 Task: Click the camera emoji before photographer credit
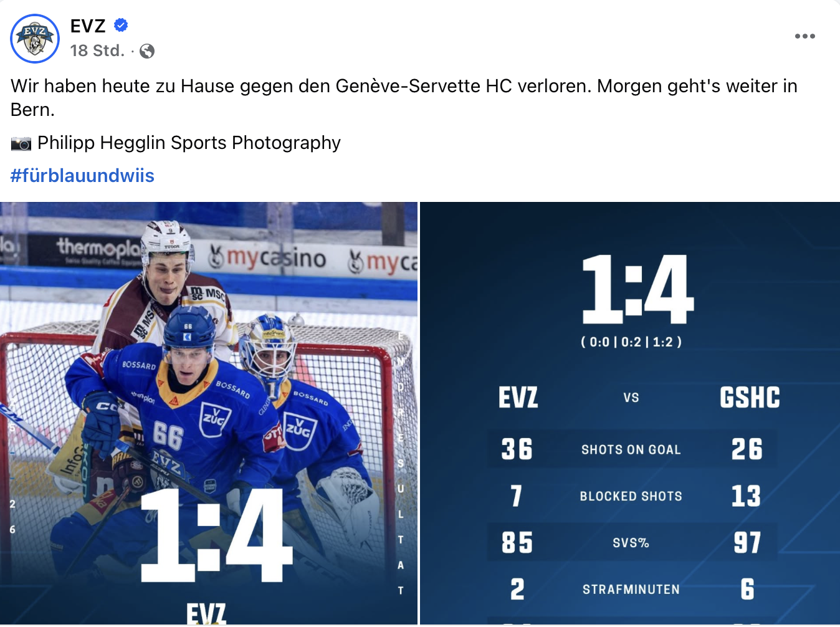coord(21,143)
